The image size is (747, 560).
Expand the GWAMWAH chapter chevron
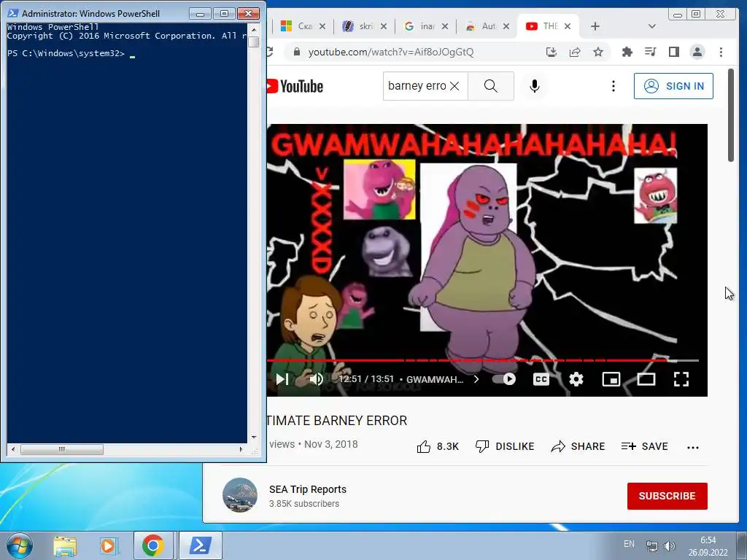(476, 379)
